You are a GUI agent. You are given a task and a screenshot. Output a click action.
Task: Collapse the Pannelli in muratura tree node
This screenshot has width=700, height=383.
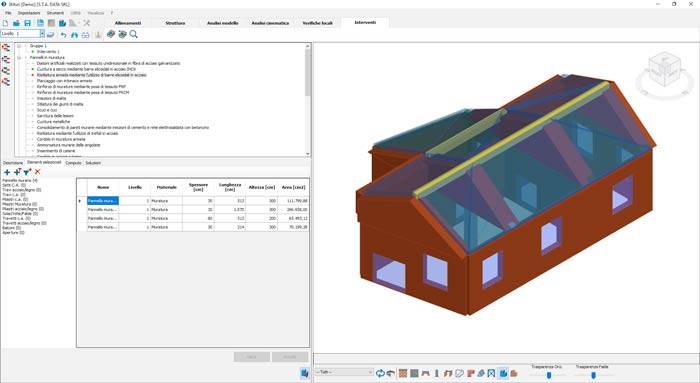[x=19, y=58]
